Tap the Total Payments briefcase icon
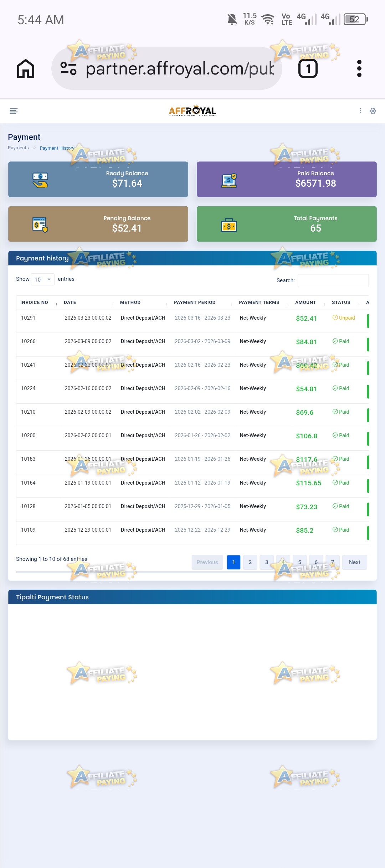Viewport: 385px width, 868px height. tap(229, 226)
